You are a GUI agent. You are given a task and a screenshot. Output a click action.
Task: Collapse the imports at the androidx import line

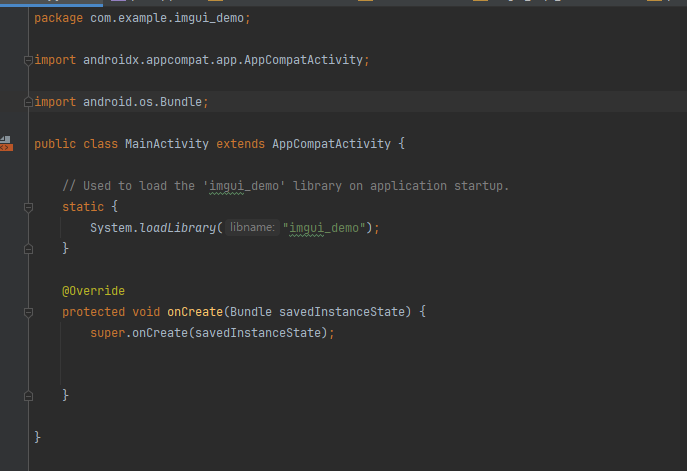click(x=28, y=60)
